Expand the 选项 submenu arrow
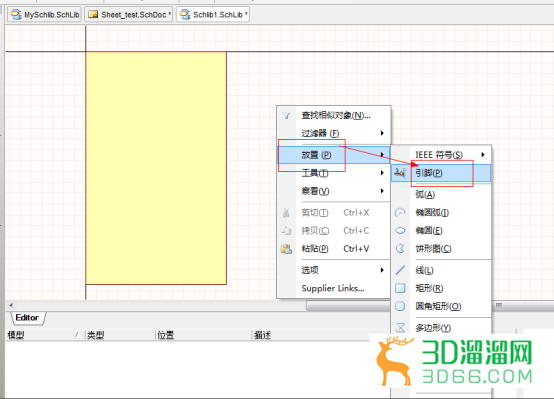Viewport: 554px width, 399px height. [x=382, y=270]
